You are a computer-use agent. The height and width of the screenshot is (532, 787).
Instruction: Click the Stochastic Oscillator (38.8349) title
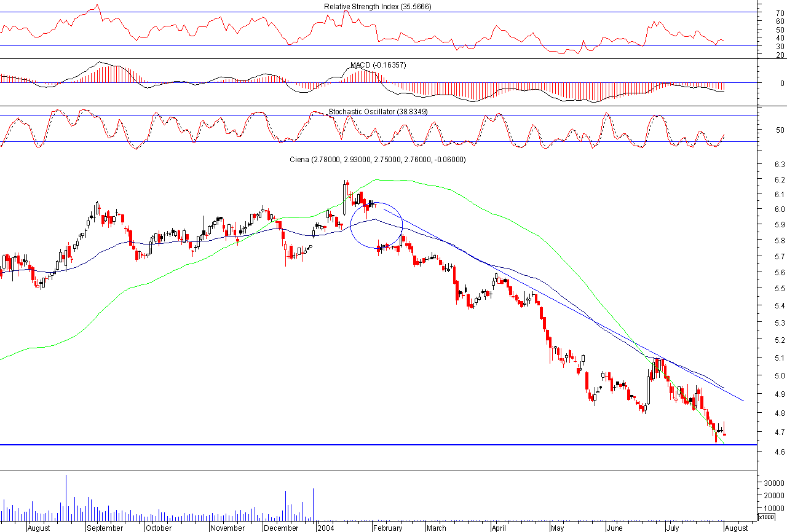(x=378, y=112)
